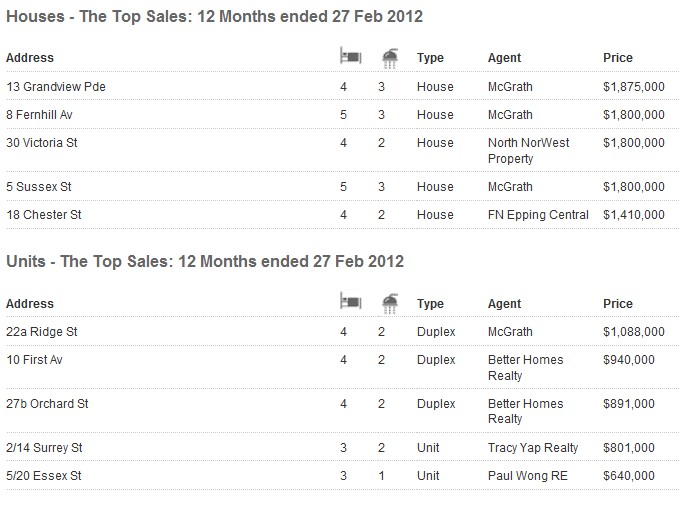Open the 27b Orchard St listing
The height and width of the screenshot is (505, 692).
[x=47, y=403]
